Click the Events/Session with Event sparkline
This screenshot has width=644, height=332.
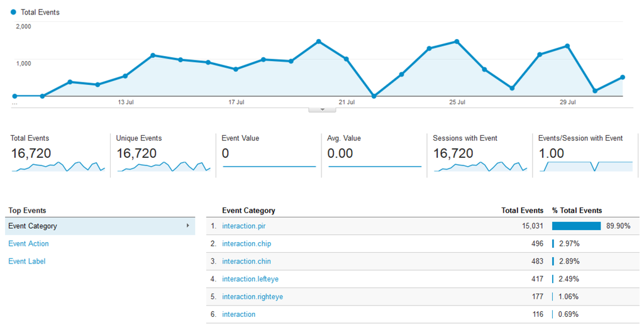click(x=586, y=167)
